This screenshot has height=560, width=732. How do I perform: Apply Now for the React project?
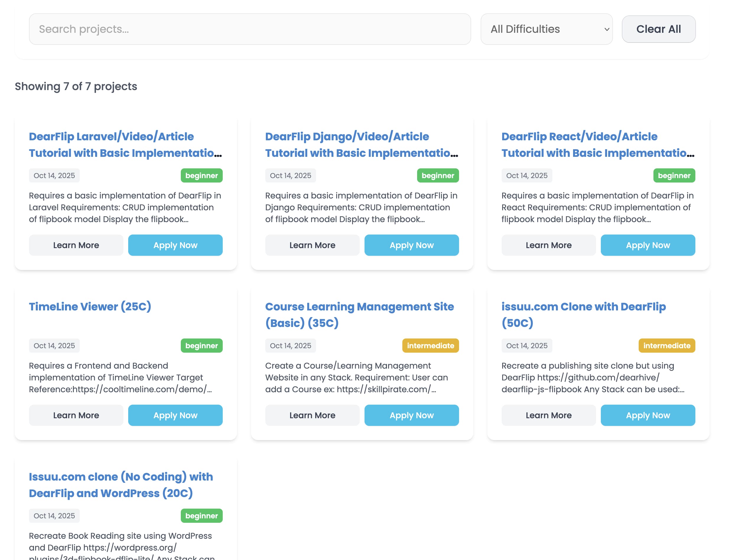tap(648, 245)
